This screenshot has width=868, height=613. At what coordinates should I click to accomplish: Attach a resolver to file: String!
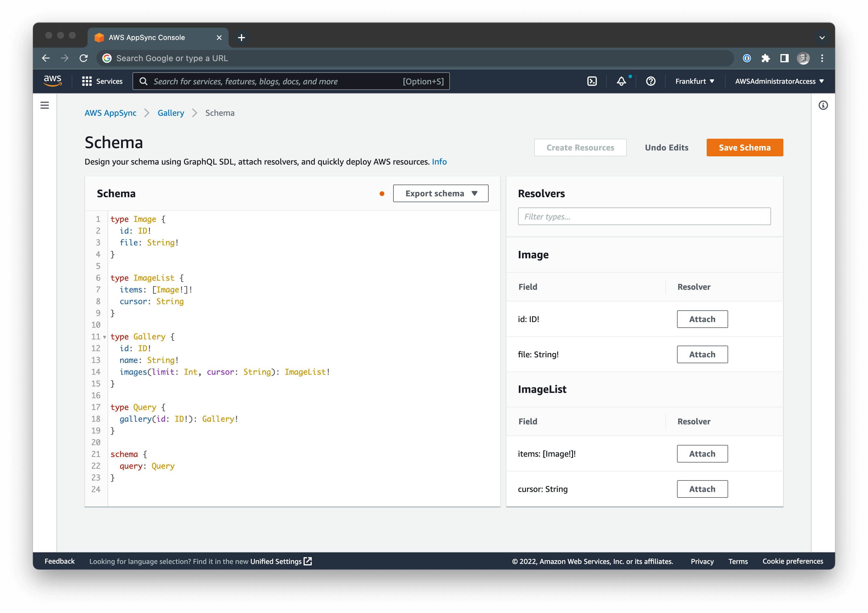coord(702,354)
